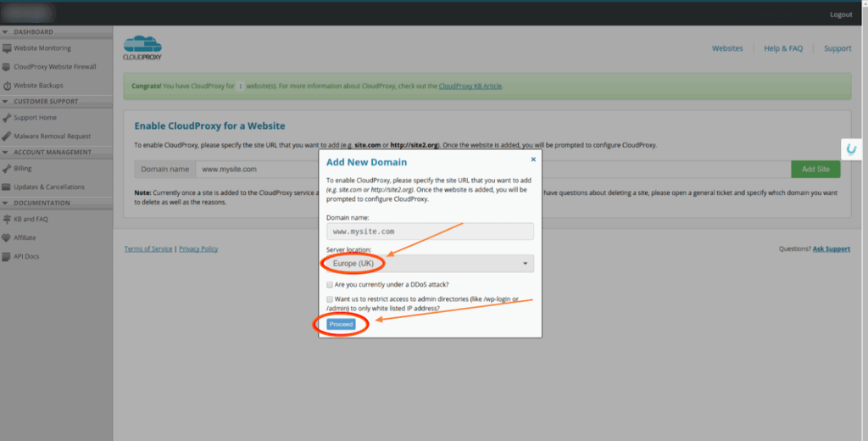Image resolution: width=868 pixels, height=441 pixels.
Task: Click the Billing wrench icon
Action: [x=7, y=169]
